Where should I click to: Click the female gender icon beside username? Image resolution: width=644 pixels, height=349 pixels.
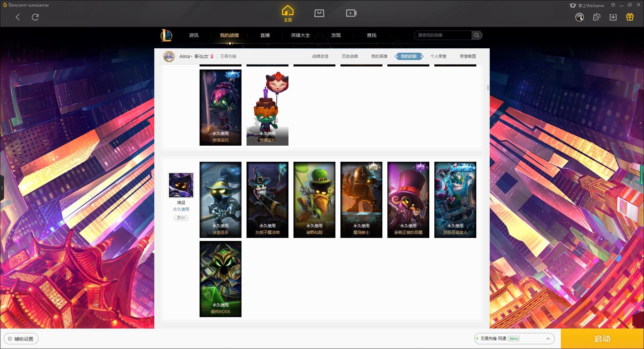point(212,56)
